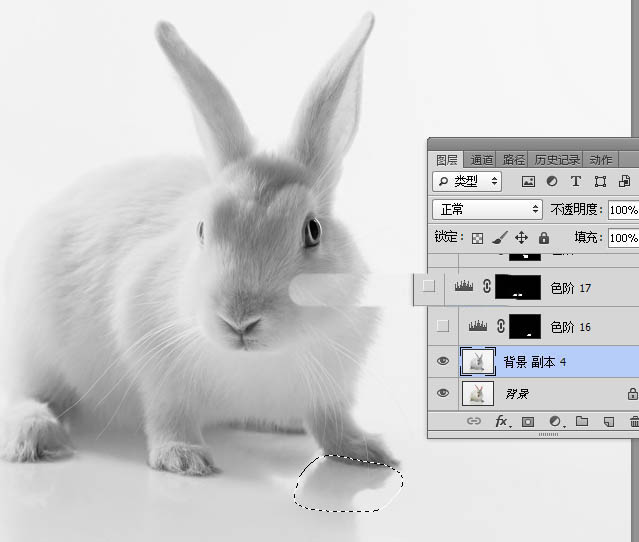
Task: Hide the 背景 副本 4 layer
Action: coord(443,361)
